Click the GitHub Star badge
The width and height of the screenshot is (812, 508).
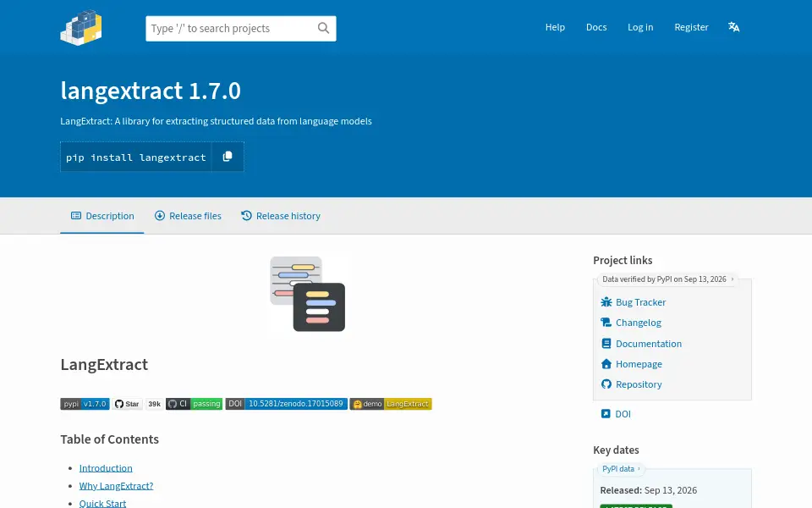coord(128,404)
